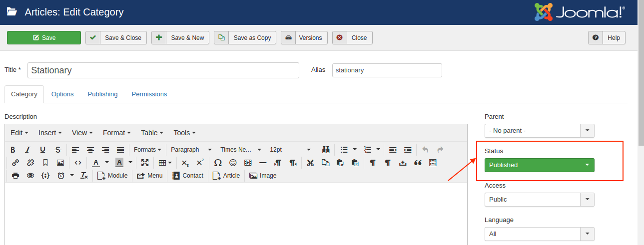Open the Access Public dropdown
Screen dimensions: 644x245
[540, 200]
